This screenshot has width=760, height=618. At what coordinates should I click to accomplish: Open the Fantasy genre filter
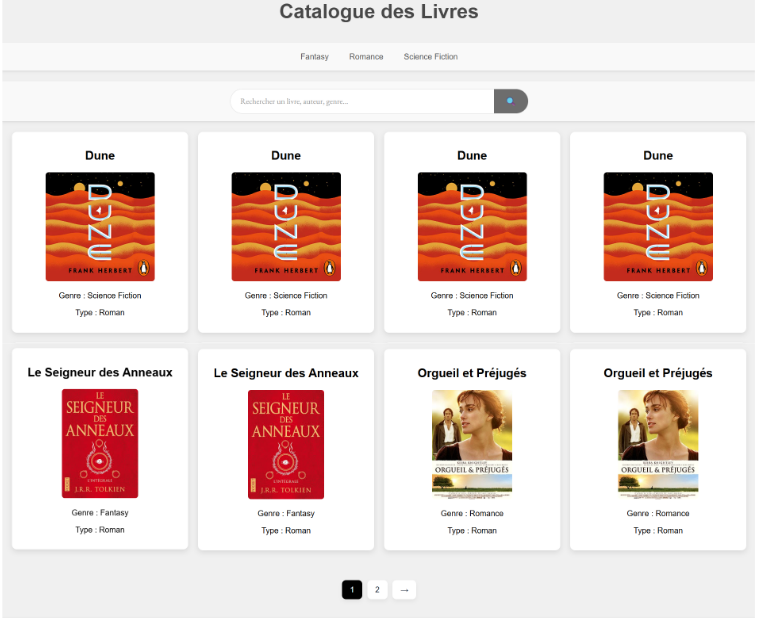(314, 57)
